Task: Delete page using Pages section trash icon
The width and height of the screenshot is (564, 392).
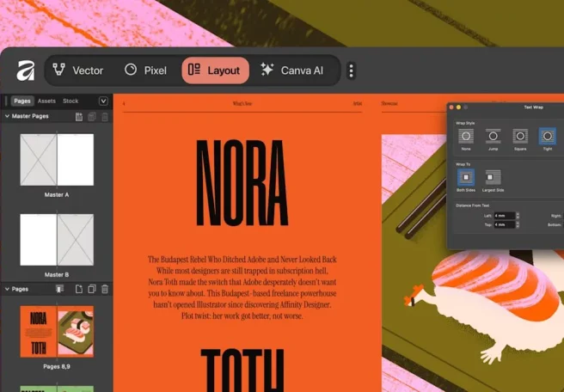Action: [105, 290]
